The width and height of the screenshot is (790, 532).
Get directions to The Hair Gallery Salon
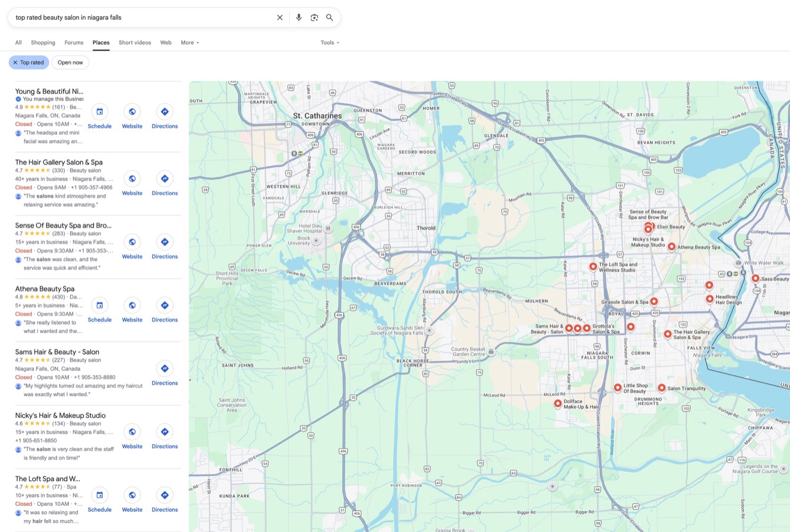(165, 179)
